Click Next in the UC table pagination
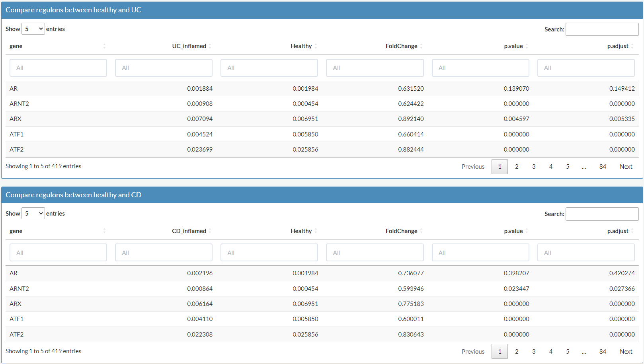 tap(626, 167)
